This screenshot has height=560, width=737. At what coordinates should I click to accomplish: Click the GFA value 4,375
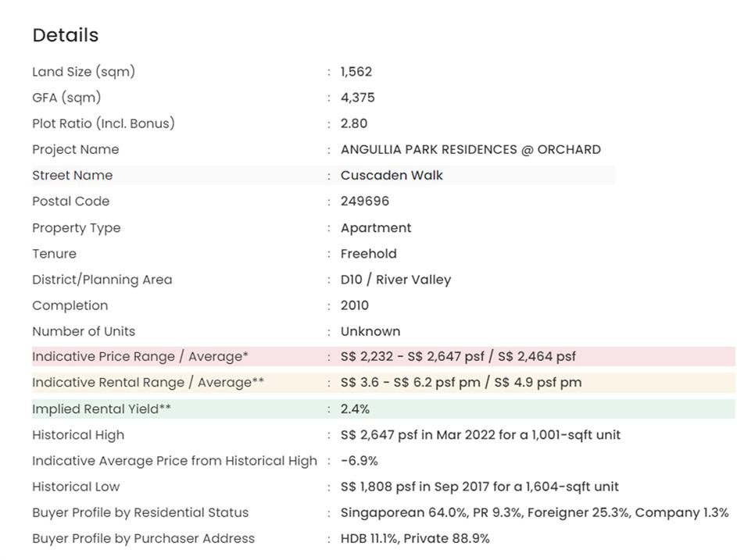[x=358, y=98]
